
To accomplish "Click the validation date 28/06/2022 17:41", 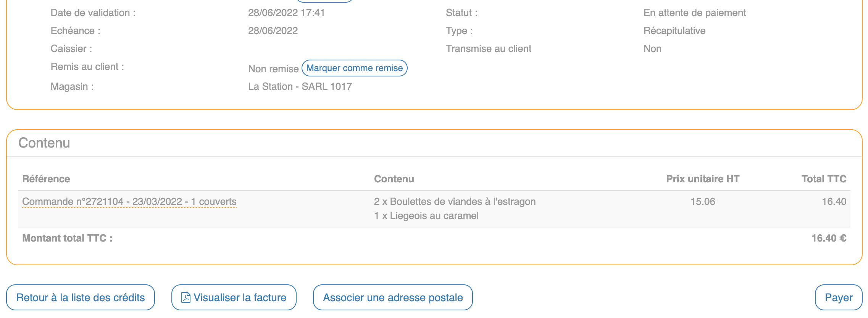I will (286, 13).
